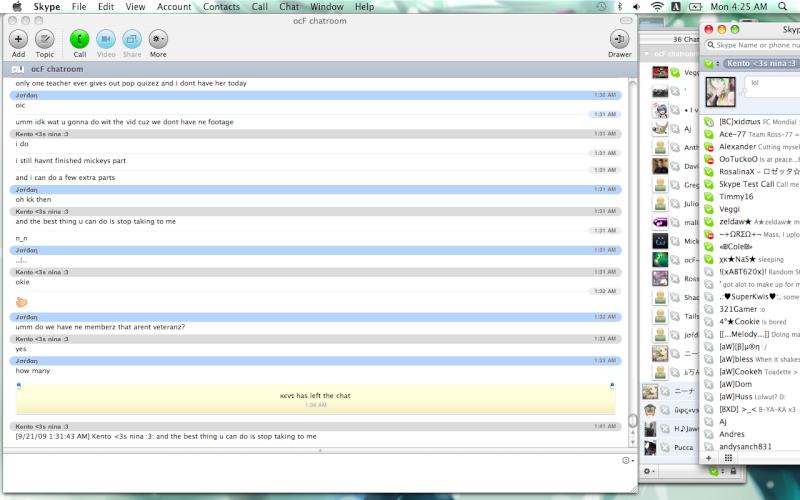
Task: Click Veggi's avatar in the drawer member list
Action: point(660,72)
